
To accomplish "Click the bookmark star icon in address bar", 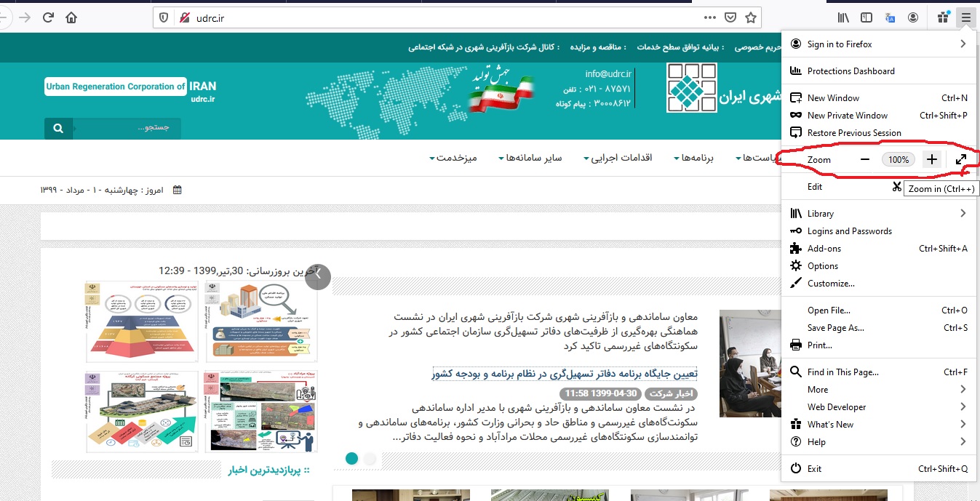I will (751, 17).
